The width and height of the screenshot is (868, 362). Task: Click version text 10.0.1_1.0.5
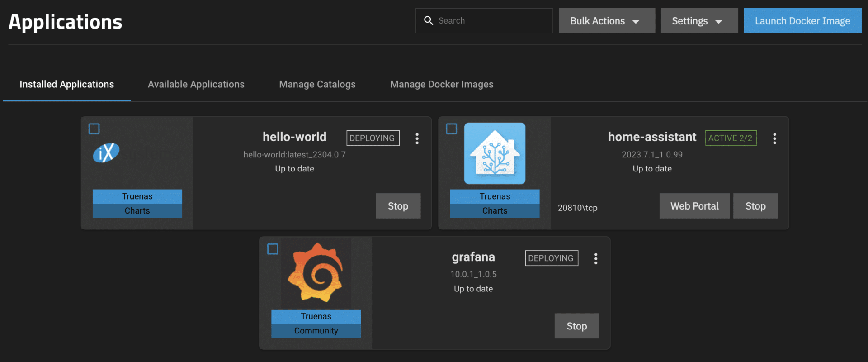click(473, 274)
